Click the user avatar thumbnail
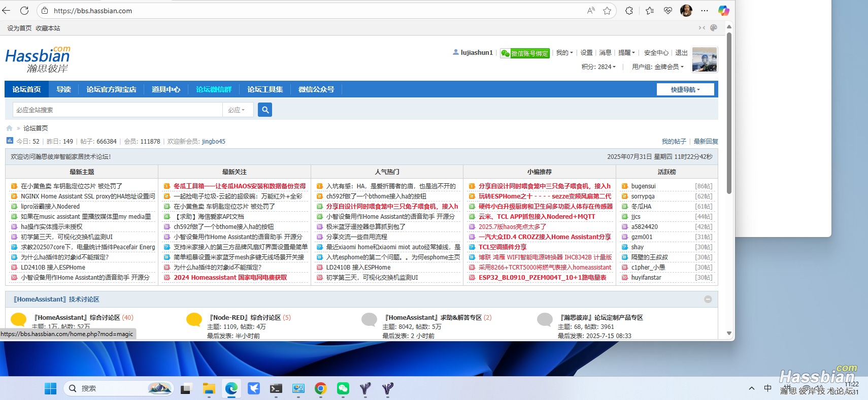Image resolution: width=868 pixels, height=400 pixels. point(705,59)
